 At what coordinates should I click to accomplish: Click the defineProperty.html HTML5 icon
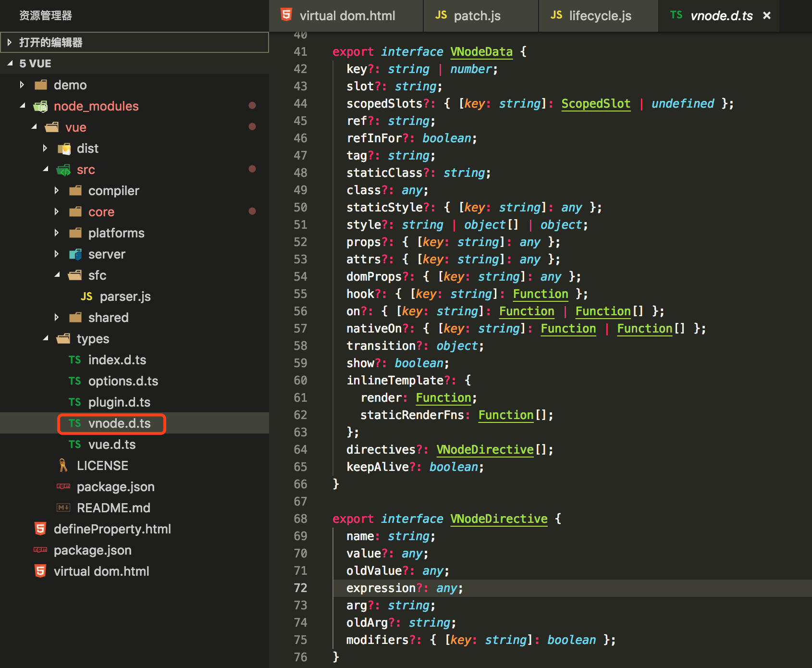point(40,529)
